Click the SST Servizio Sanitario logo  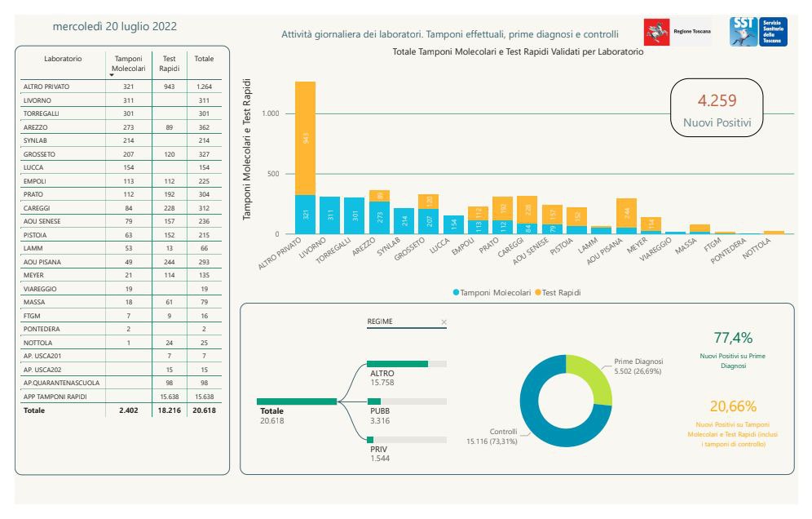click(x=759, y=32)
